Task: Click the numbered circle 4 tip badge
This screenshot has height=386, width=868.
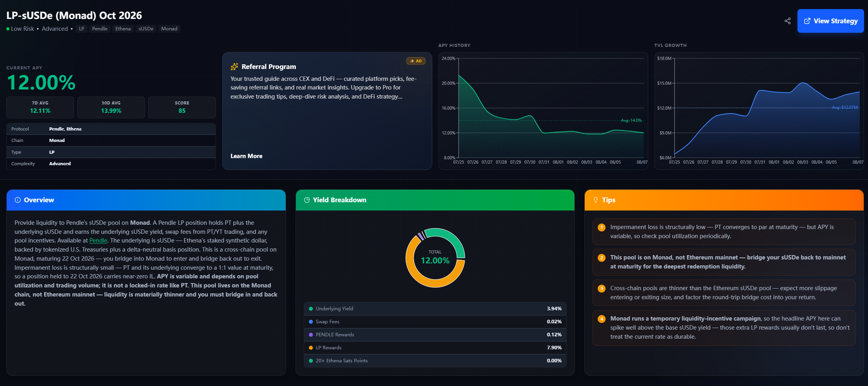Action: tap(602, 319)
